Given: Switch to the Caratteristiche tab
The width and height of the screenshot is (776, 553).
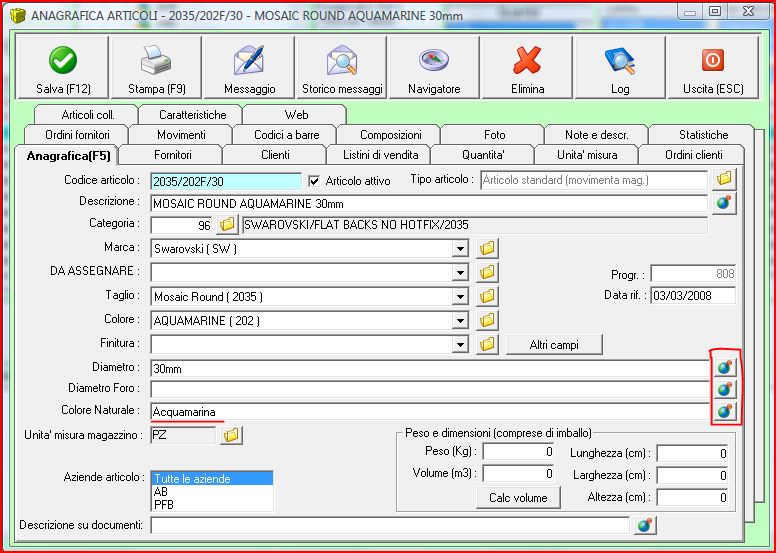Looking at the screenshot, I should click(193, 115).
